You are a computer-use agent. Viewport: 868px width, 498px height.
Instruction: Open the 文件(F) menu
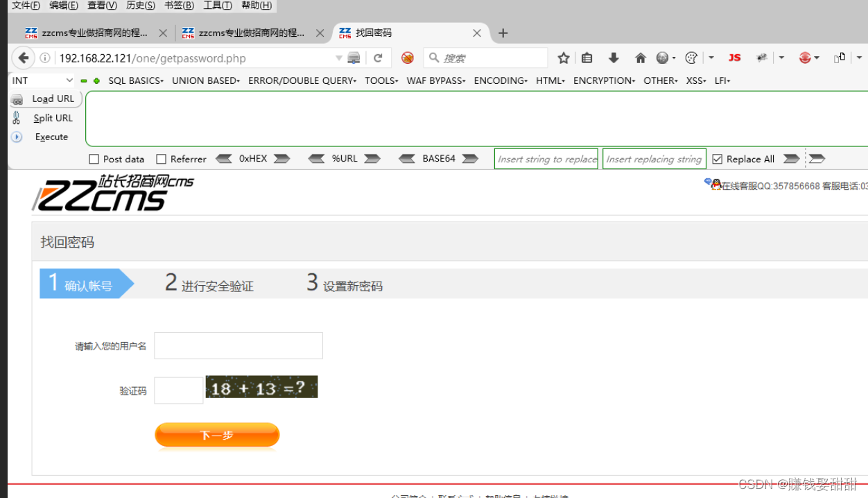click(x=26, y=6)
